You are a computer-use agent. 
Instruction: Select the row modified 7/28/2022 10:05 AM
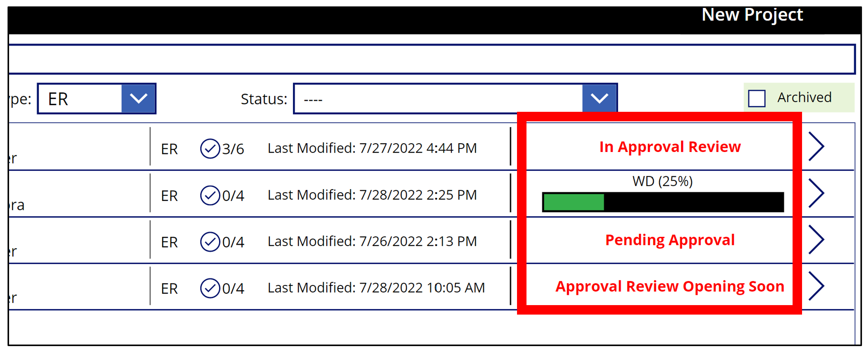coord(376,288)
